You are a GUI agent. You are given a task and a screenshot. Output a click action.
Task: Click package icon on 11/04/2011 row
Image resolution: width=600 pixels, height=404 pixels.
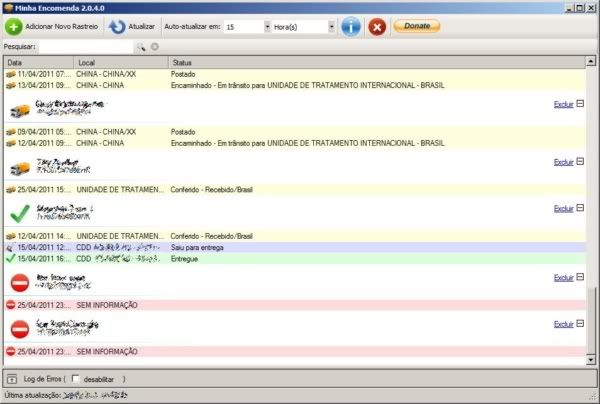pyautogui.click(x=11, y=74)
